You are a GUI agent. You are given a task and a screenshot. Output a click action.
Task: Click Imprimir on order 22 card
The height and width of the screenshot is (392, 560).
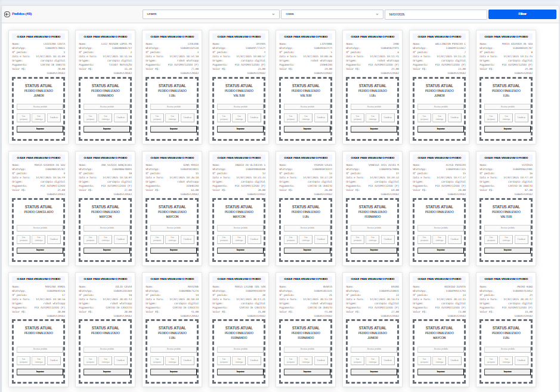coord(374,372)
